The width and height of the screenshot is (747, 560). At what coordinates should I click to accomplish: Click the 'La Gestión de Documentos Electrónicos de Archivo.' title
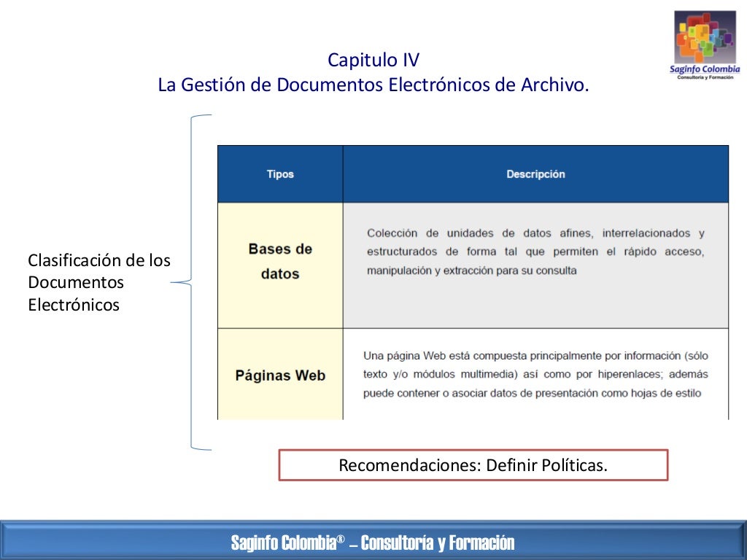point(373,85)
